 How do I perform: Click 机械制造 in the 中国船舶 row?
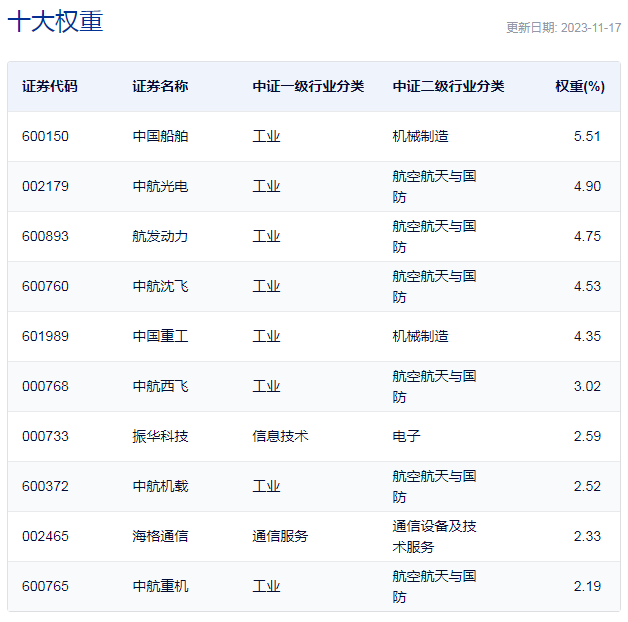coord(420,136)
